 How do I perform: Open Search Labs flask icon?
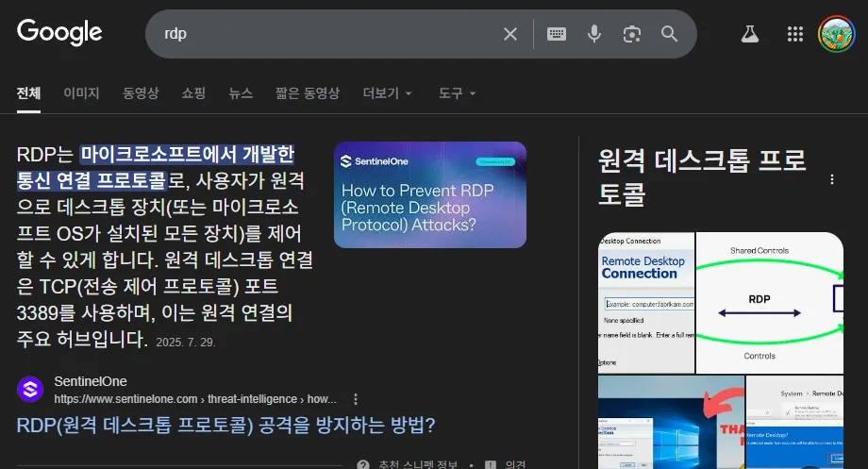click(749, 34)
